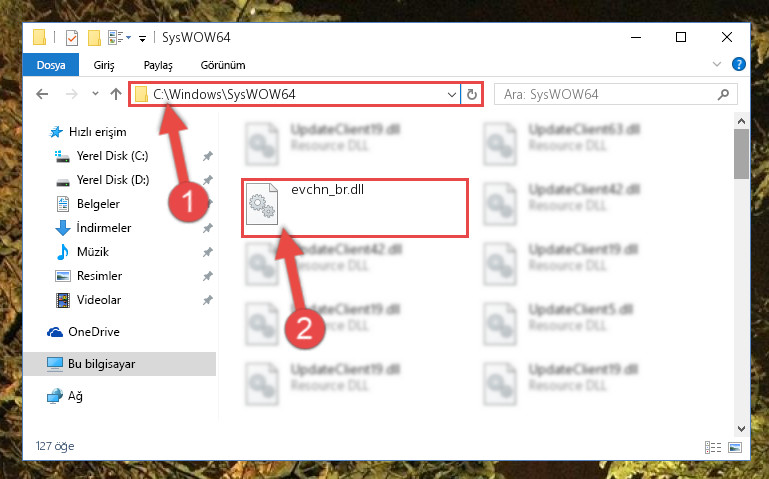The image size is (769, 479).
Task: Expand the address bar history dropdown
Action: tap(452, 94)
